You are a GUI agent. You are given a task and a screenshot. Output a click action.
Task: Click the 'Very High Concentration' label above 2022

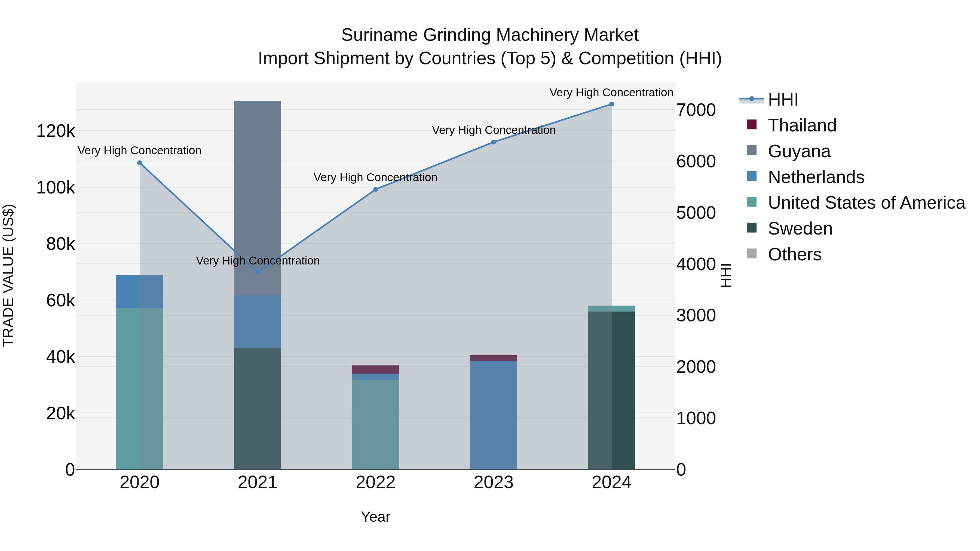pos(375,178)
